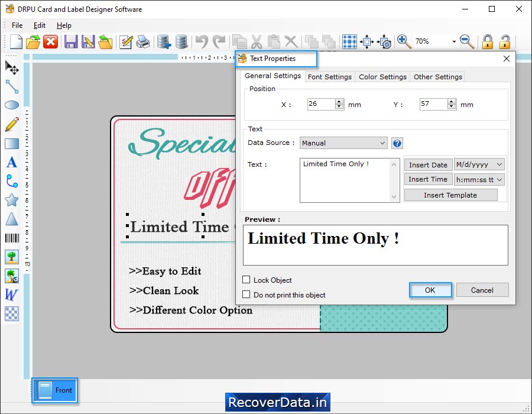
Task: Increase the X position value
Action: pos(339,102)
